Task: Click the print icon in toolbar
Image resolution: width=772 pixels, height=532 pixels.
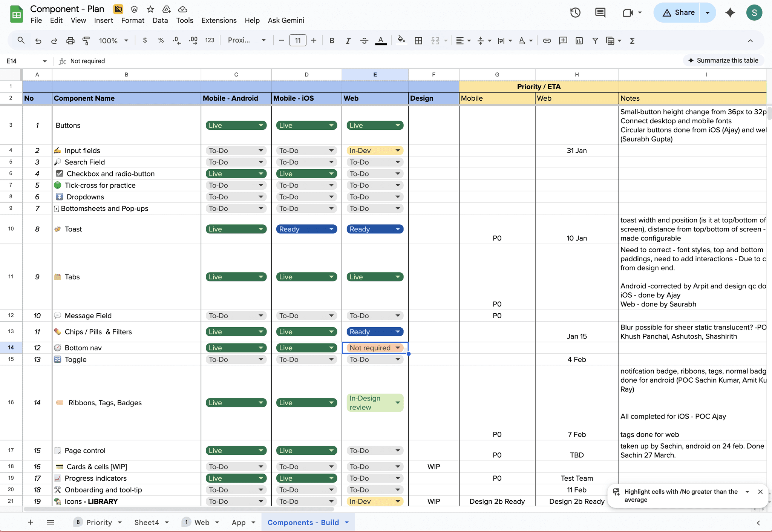Action: [70, 41]
